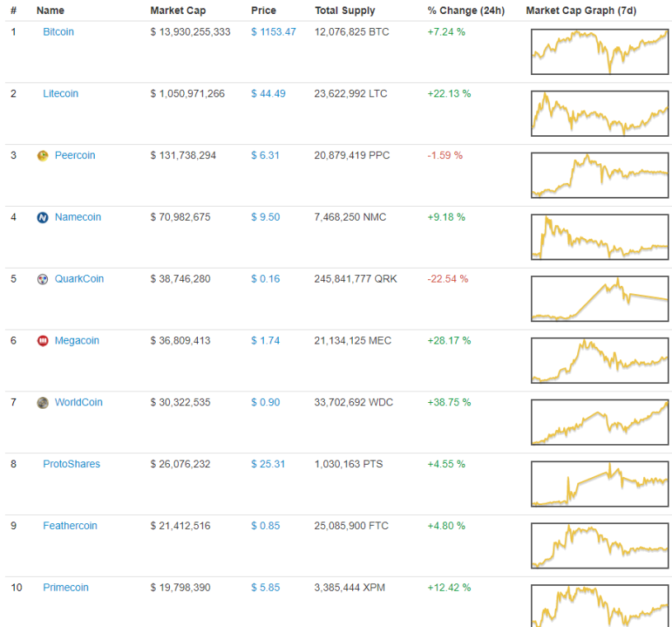The height and width of the screenshot is (627, 672).
Task: Open the WorldCoin name link
Action: [x=79, y=402]
